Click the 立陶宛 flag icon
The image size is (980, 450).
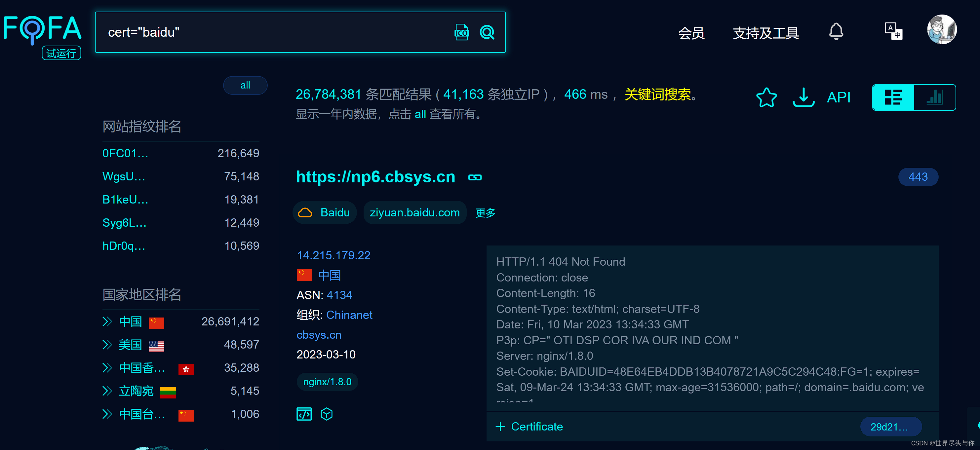[x=168, y=392]
